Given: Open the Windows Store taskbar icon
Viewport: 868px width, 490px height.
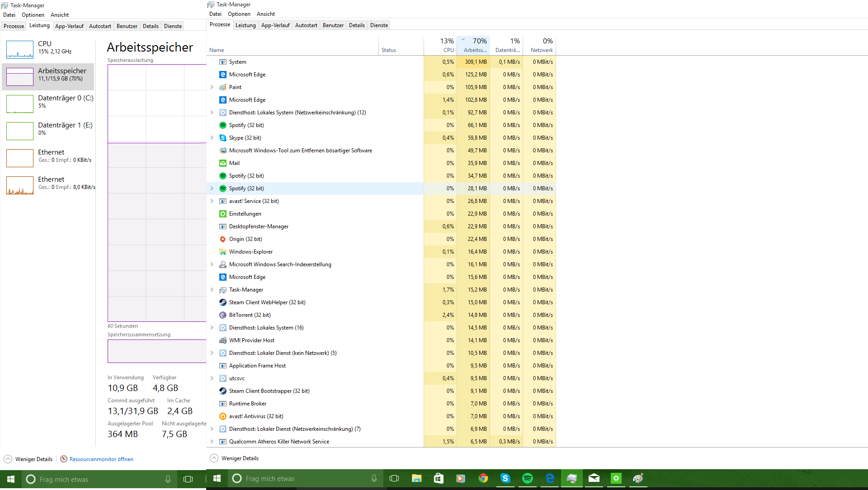Looking at the screenshot, I should 439,478.
